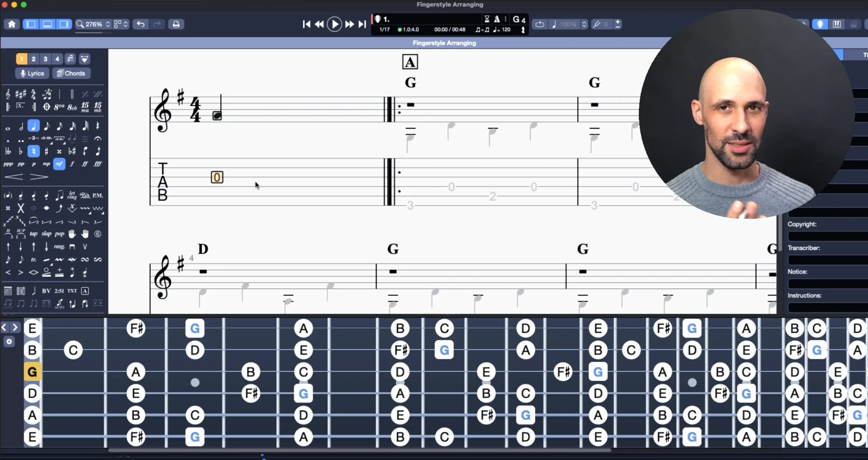Select the slap technique symbol
Viewport: 868px width, 460px height.
coord(46,234)
